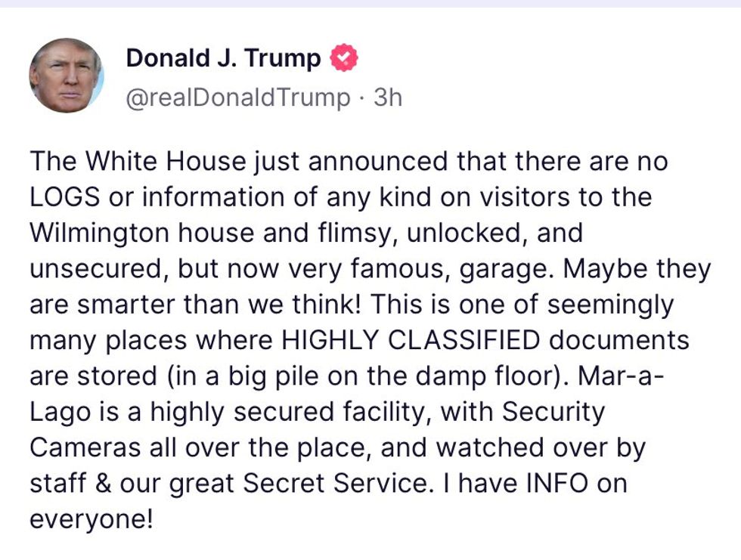This screenshot has height=560, width=741.
Task: Click the word Lago in the post
Action: 60,412
